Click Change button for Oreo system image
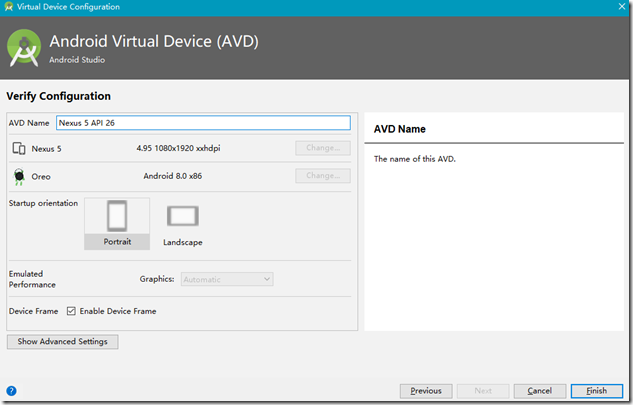Image resolution: width=633 pixels, height=405 pixels. pyautogui.click(x=323, y=176)
